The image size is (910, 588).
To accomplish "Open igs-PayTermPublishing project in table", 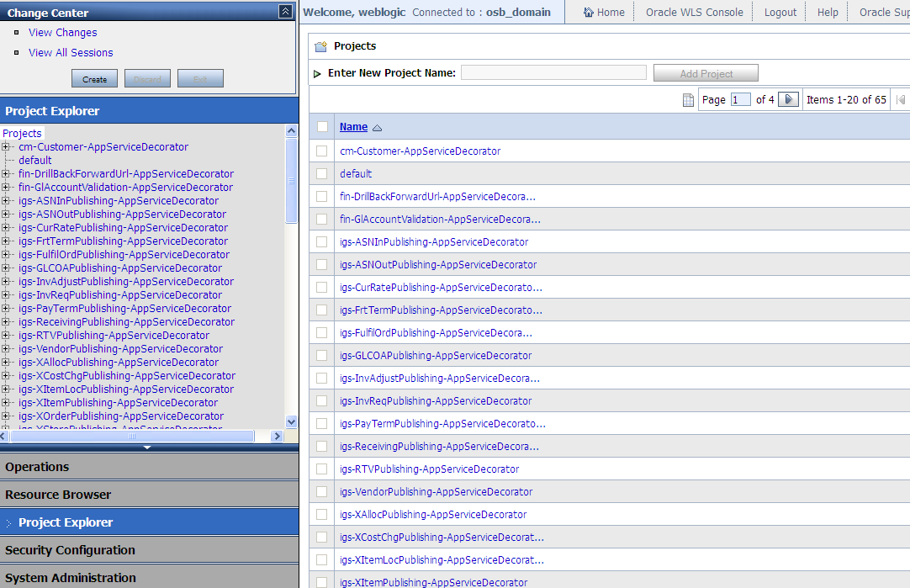I will [443, 424].
